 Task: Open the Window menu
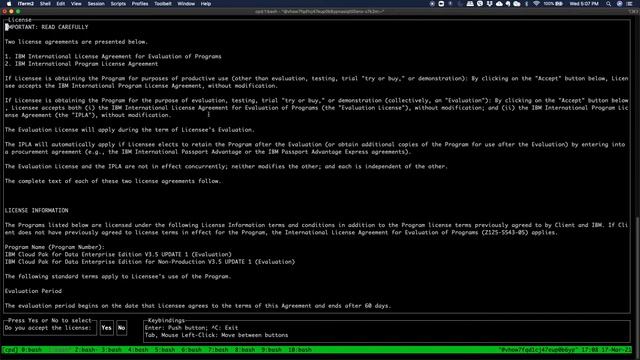pyautogui.click(x=186, y=4)
